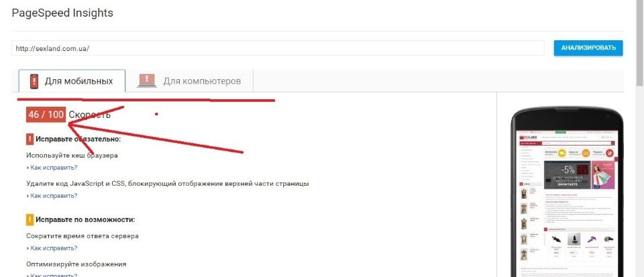Click the laptop warning icon on desktop tab

[x=147, y=81]
